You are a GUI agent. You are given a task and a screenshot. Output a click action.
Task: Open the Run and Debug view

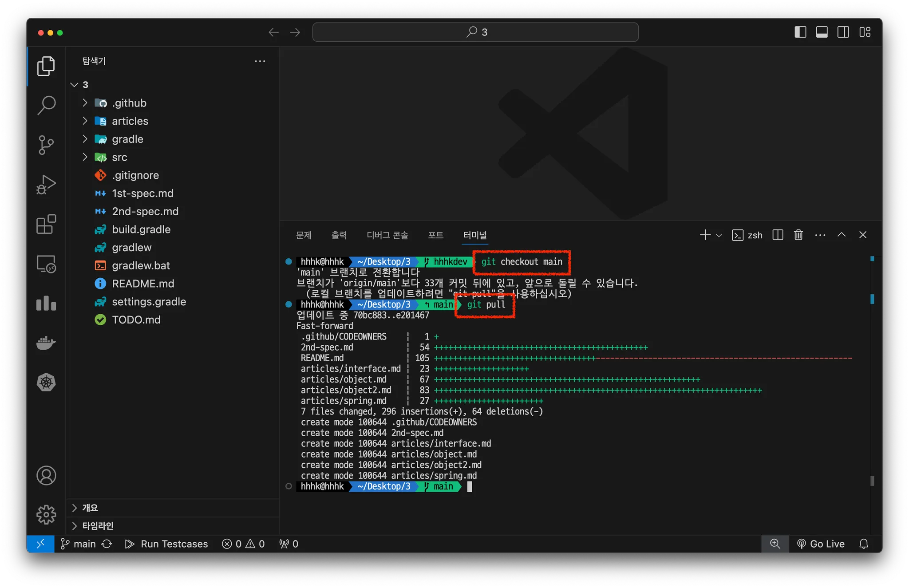[x=46, y=185]
